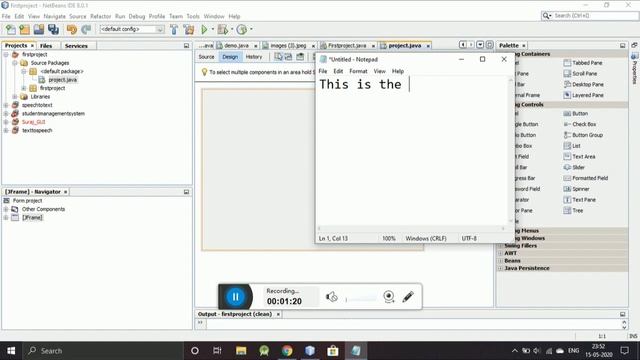
Task: Switch to the Source view button
Action: click(207, 57)
